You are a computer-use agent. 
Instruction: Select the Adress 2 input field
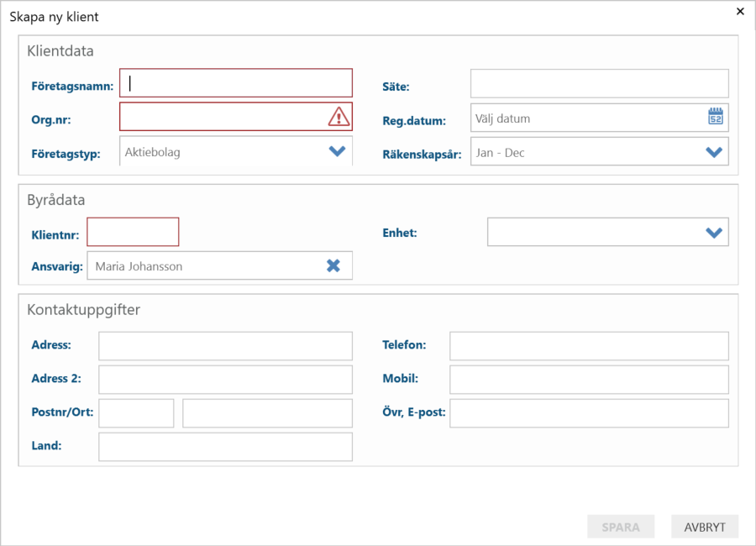(x=226, y=379)
